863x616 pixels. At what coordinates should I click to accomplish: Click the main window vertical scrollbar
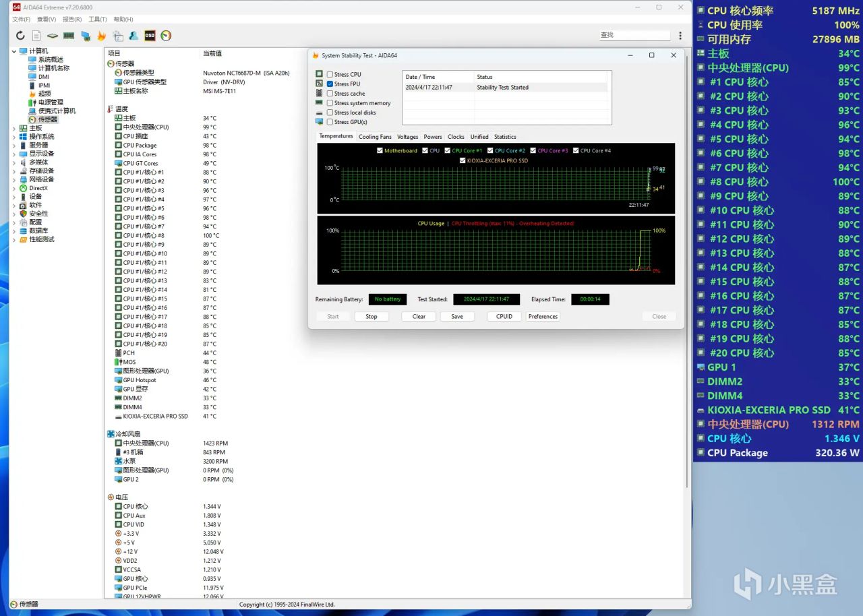pyautogui.click(x=687, y=270)
